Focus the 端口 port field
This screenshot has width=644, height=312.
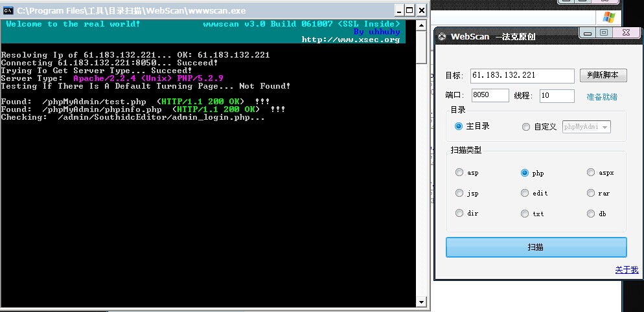[490, 96]
